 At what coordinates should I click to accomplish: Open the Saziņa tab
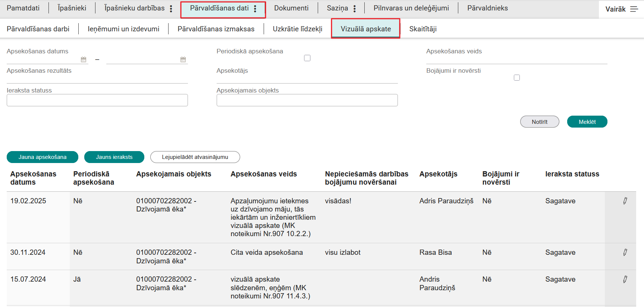click(337, 8)
